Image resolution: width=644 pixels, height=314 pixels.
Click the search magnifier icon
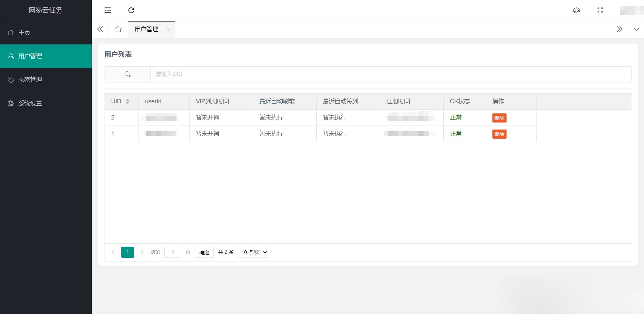pos(127,74)
